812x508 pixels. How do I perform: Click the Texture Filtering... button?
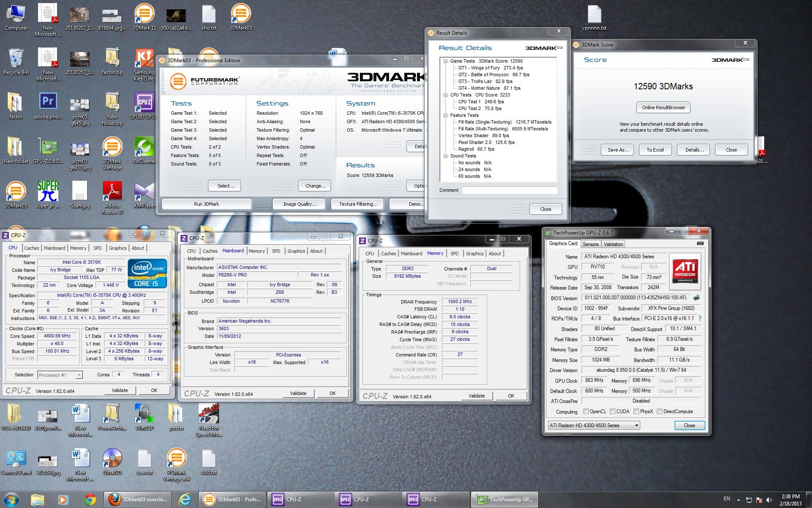click(358, 204)
